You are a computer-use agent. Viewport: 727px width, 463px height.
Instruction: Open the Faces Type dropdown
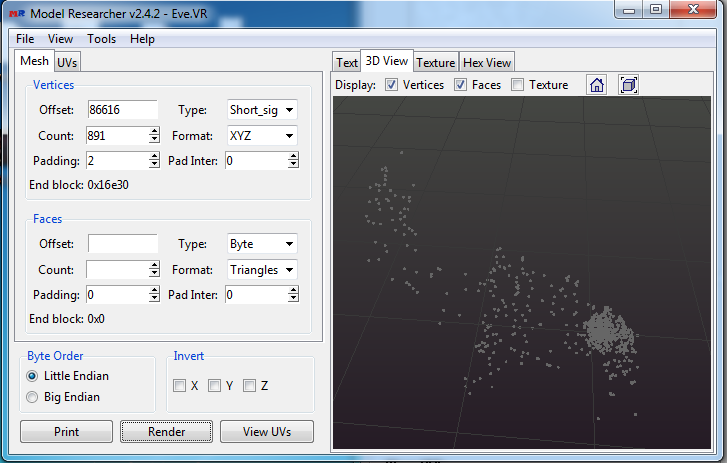(262, 244)
